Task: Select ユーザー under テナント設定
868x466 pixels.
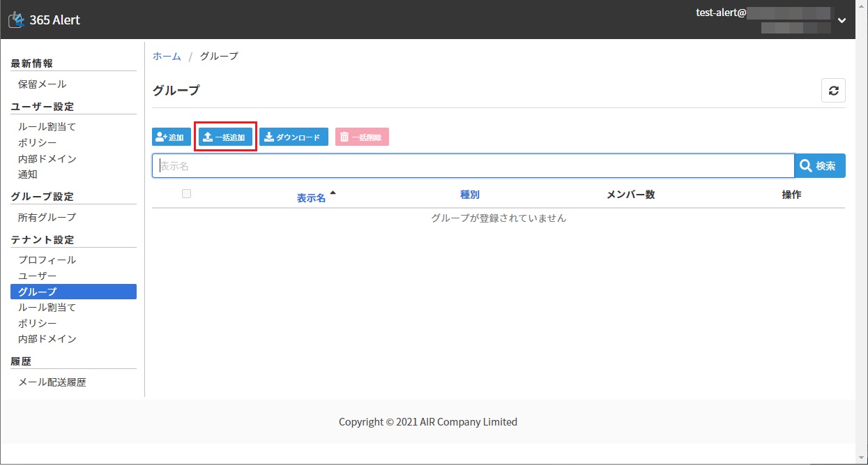Action: coord(38,276)
